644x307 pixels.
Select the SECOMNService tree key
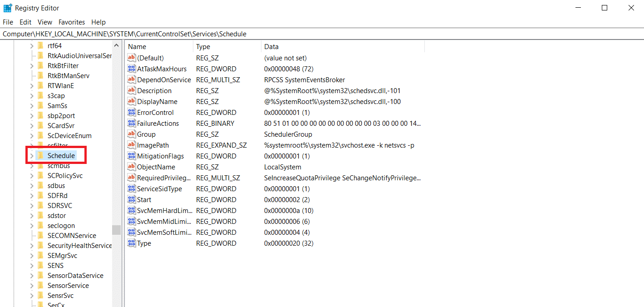pyautogui.click(x=72, y=236)
